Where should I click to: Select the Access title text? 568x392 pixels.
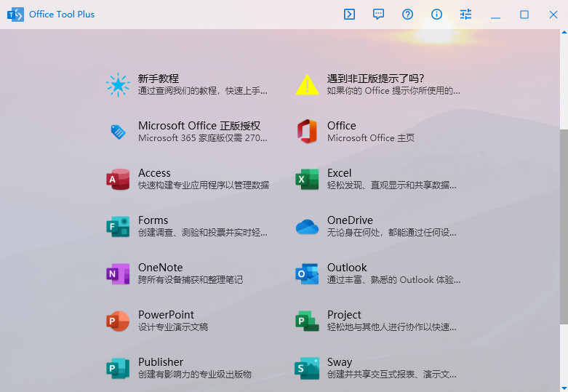pyautogui.click(x=154, y=173)
